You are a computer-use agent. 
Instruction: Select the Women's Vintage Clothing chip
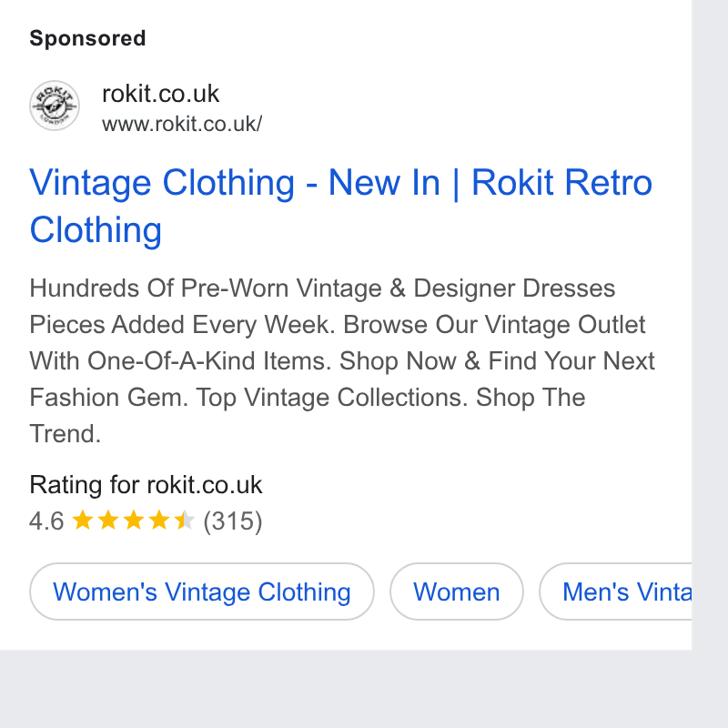(201, 591)
